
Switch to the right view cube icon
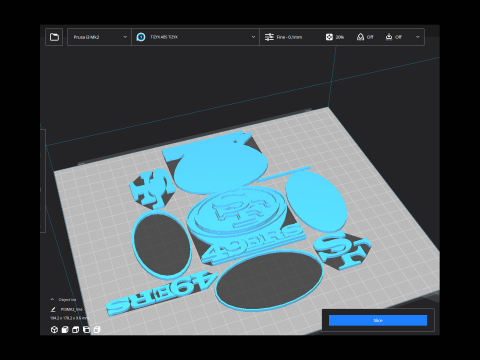pos(97,330)
